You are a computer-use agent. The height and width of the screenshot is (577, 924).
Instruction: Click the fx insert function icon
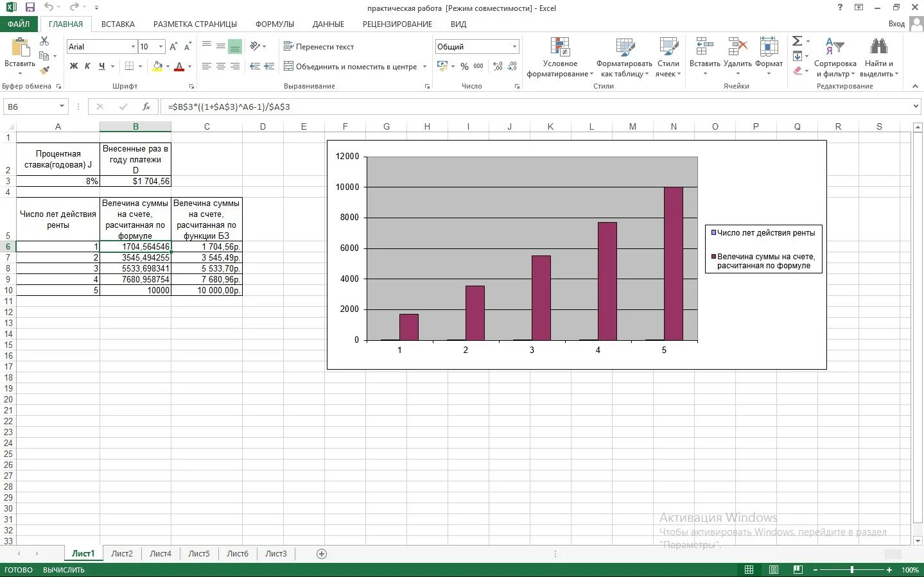(146, 107)
